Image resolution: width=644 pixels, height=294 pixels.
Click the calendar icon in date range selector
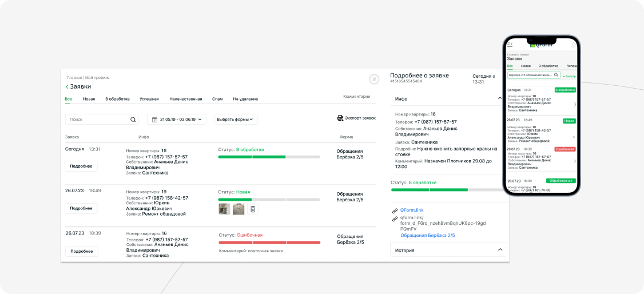click(x=154, y=120)
